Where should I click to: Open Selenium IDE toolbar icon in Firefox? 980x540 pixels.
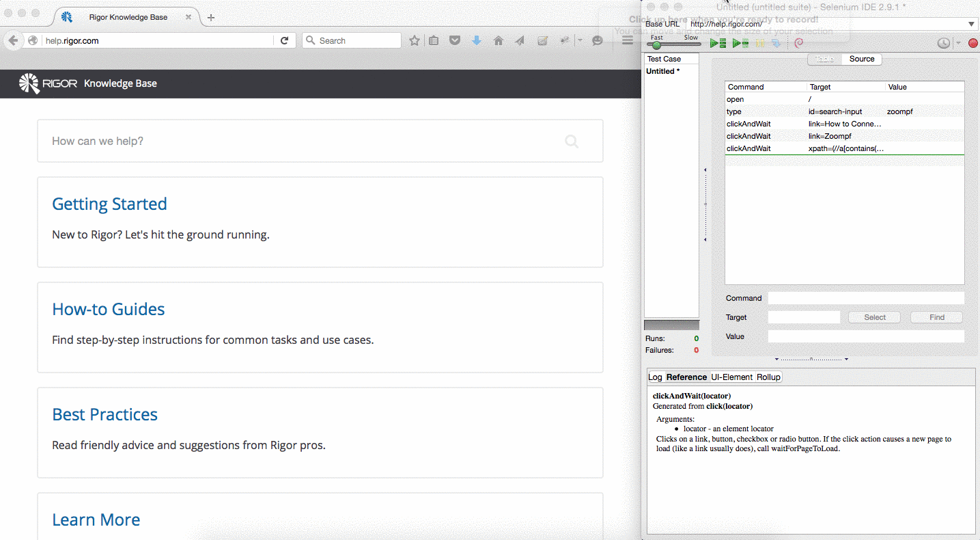pos(542,41)
